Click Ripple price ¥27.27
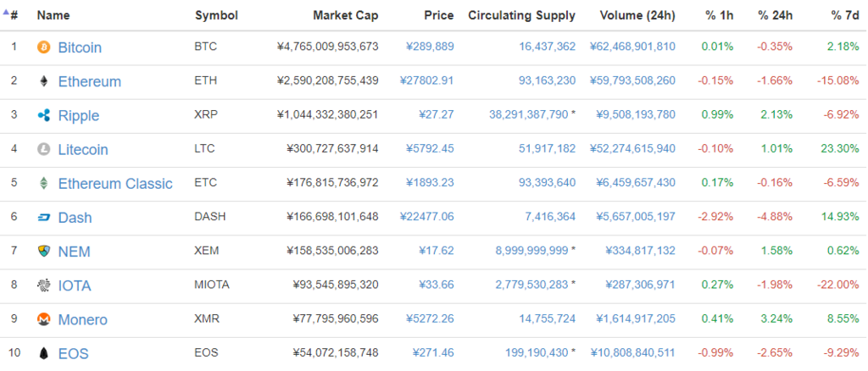Screen dimensions: 868x371 (x=437, y=114)
